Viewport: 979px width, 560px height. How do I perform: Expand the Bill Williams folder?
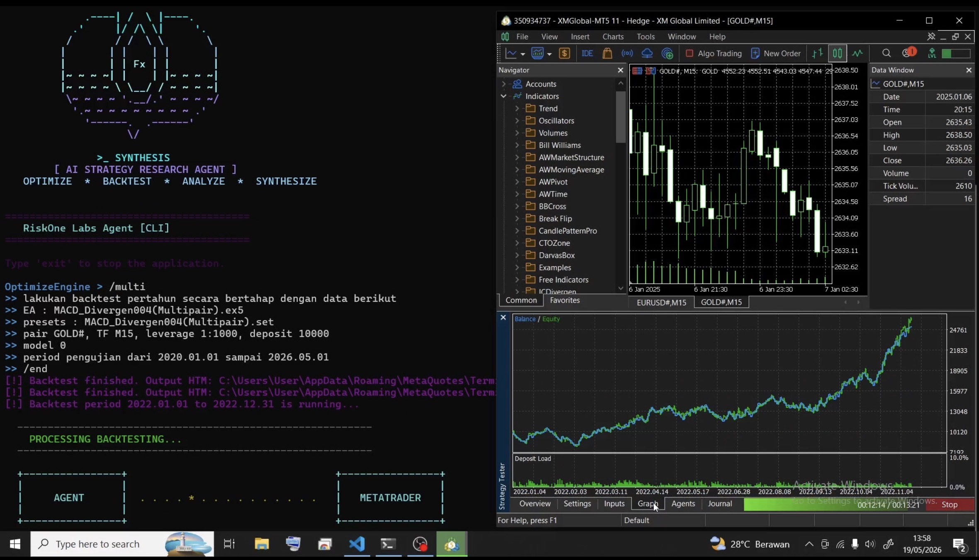pyautogui.click(x=517, y=145)
